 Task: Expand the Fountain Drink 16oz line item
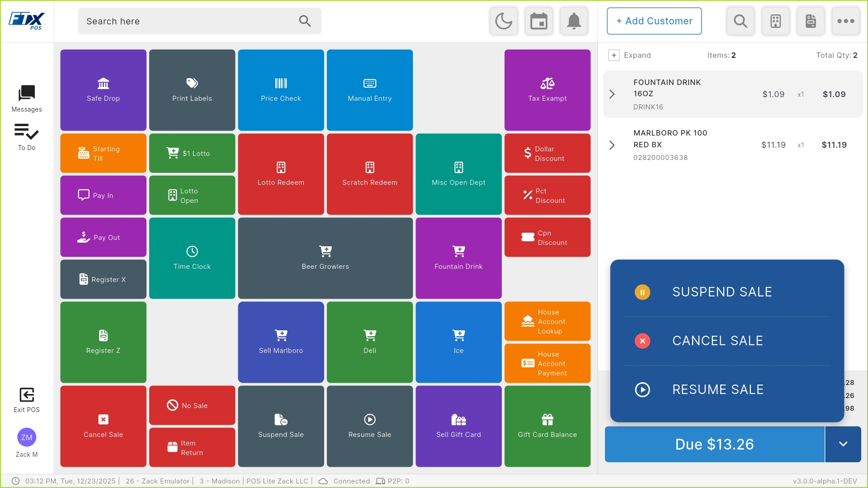[x=612, y=94]
